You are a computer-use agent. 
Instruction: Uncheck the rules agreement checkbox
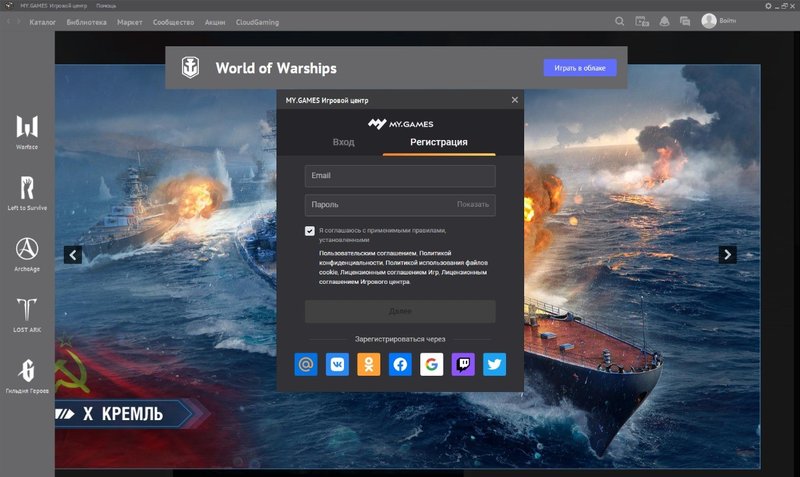coord(310,231)
